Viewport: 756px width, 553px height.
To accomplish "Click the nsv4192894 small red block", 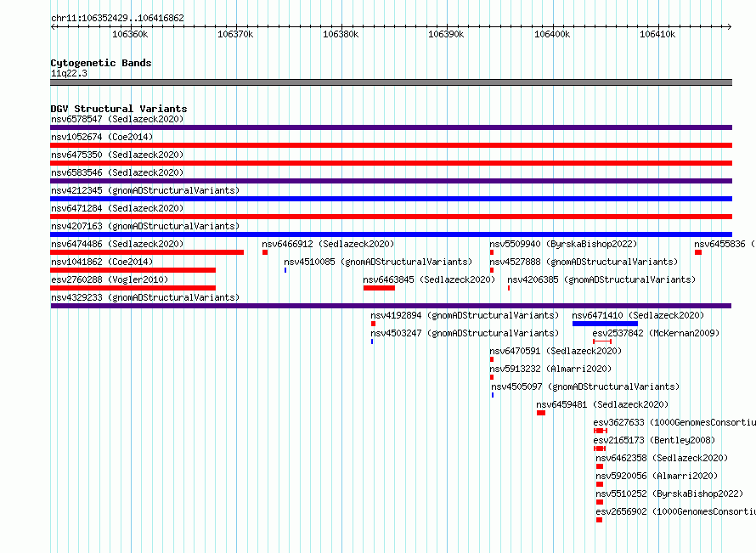I will [373, 324].
